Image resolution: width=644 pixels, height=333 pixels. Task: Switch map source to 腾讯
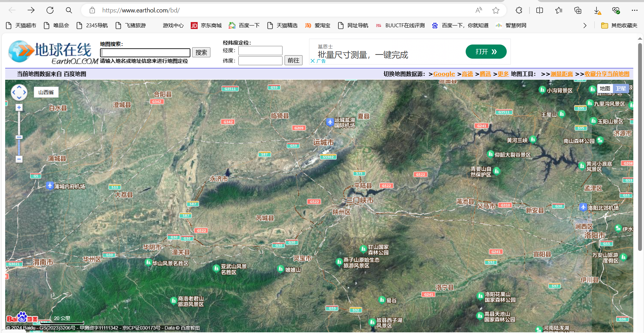485,74
